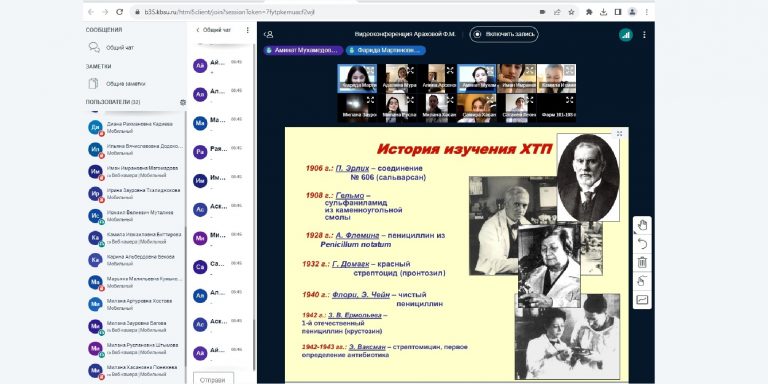Open the conference options menu on the right
Screen dimensions: 768x384
(x=644, y=35)
